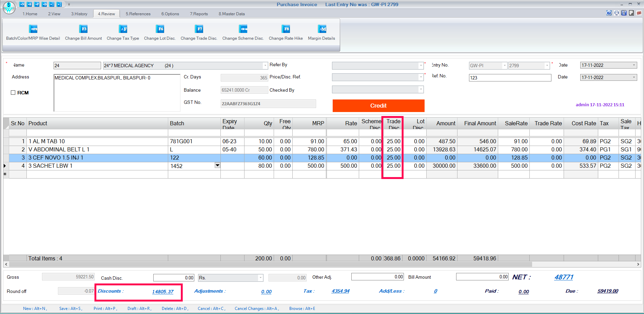
Task: Click the name code field containing 24
Action: tap(77, 66)
